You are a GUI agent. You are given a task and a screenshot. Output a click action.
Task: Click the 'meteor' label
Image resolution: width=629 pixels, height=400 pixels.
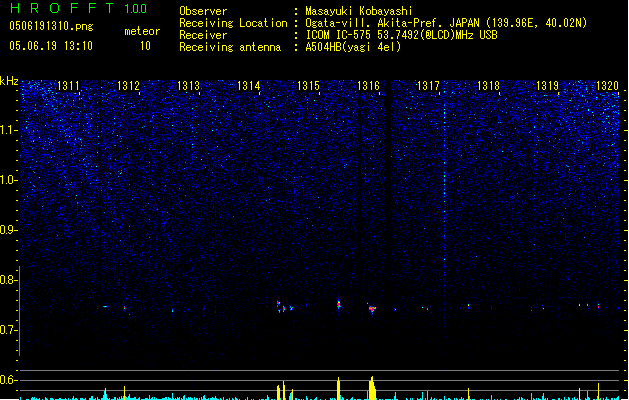click(x=142, y=31)
